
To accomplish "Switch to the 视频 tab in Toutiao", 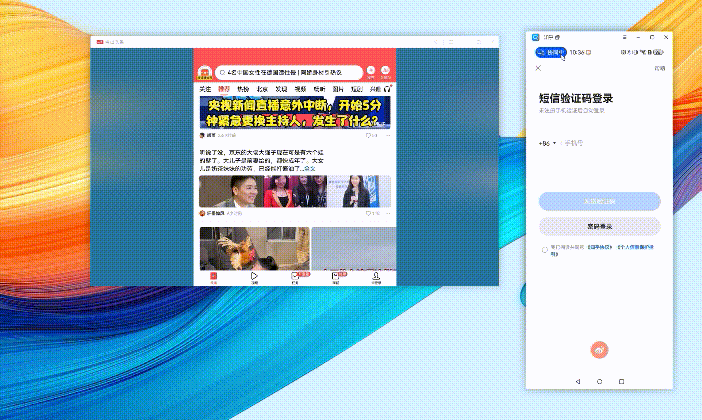I will (x=300, y=89).
